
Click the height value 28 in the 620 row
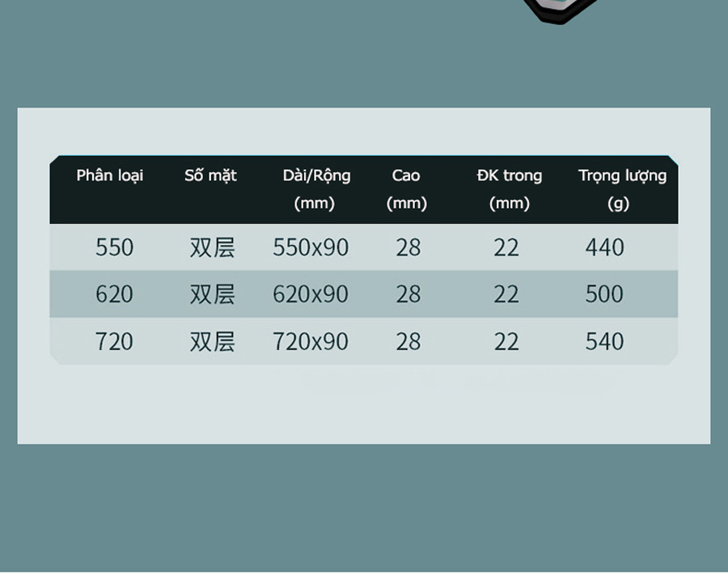point(408,294)
